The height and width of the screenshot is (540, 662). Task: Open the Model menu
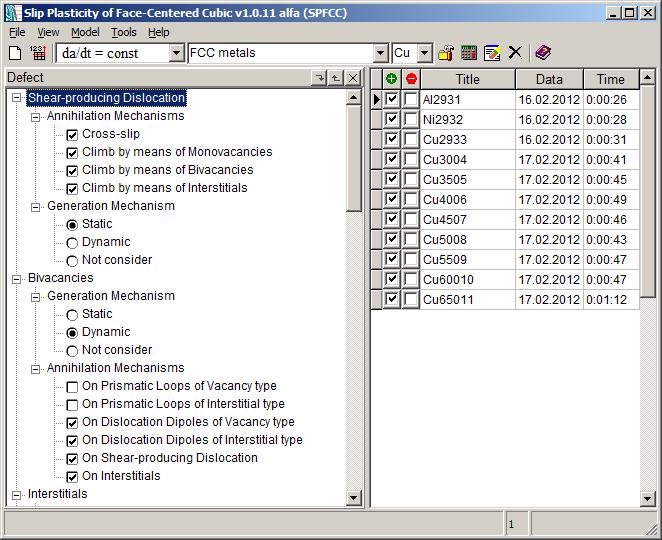coord(85,32)
